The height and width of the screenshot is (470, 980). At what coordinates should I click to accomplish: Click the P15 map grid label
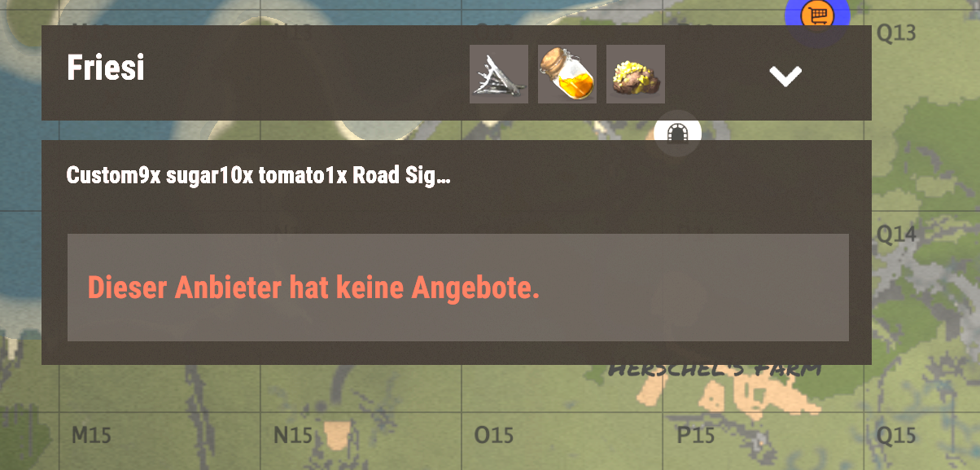(x=695, y=435)
